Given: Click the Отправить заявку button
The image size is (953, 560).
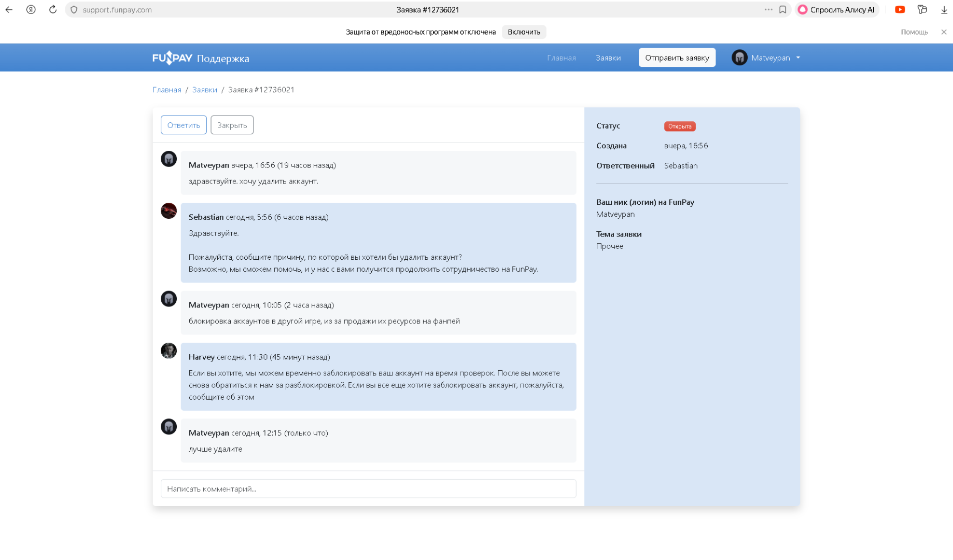Looking at the screenshot, I should click(677, 58).
